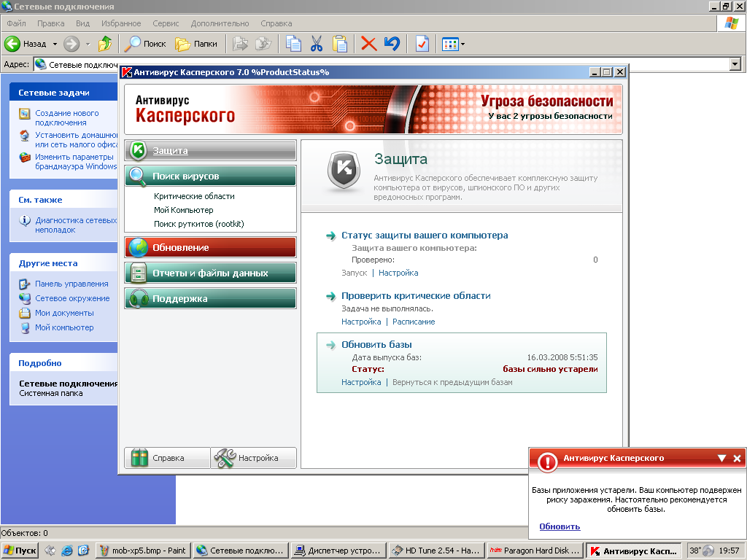Click the Paste clipboard icon
This screenshot has height=560, width=747.
tap(339, 44)
